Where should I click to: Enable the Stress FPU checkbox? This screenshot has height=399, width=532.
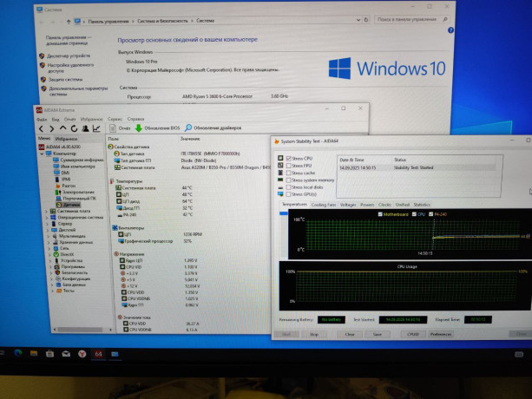click(x=289, y=166)
